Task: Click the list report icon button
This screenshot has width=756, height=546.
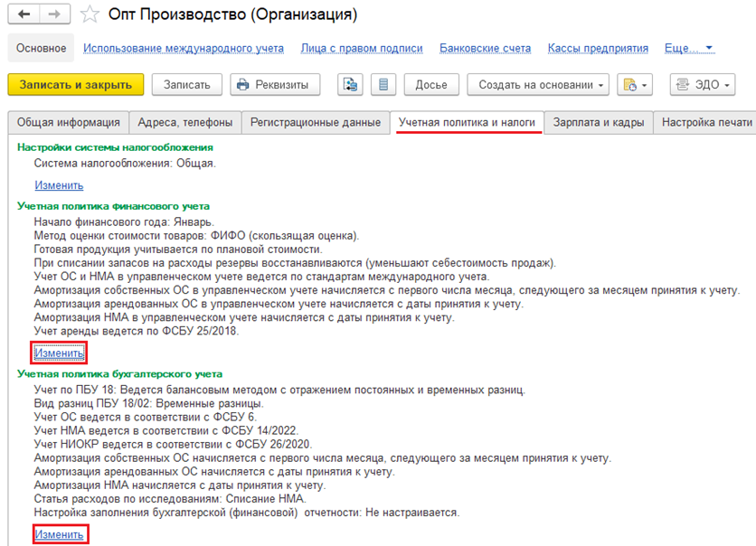Action: (x=383, y=85)
